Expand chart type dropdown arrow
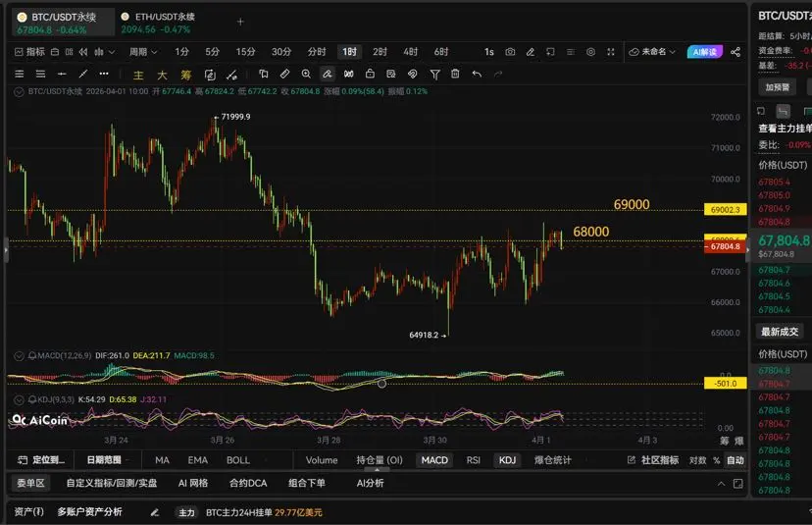 (x=112, y=52)
